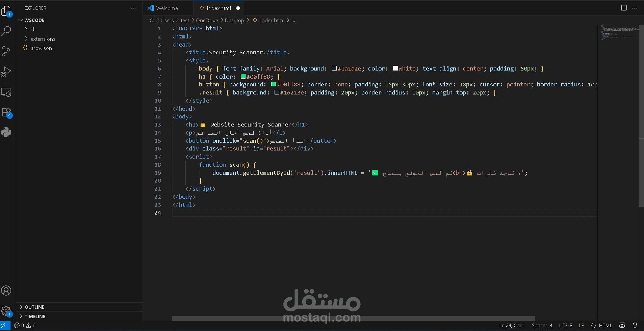Open the Search view in the activity bar

(x=7, y=31)
